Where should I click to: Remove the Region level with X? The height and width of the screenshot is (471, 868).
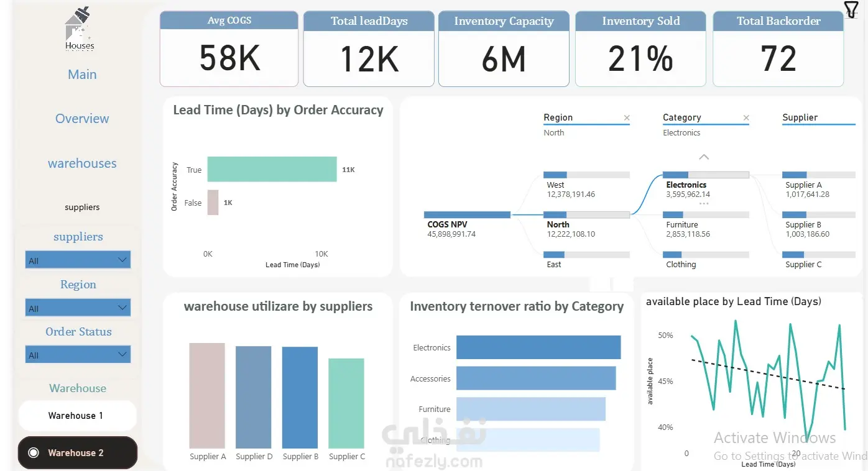627,117
